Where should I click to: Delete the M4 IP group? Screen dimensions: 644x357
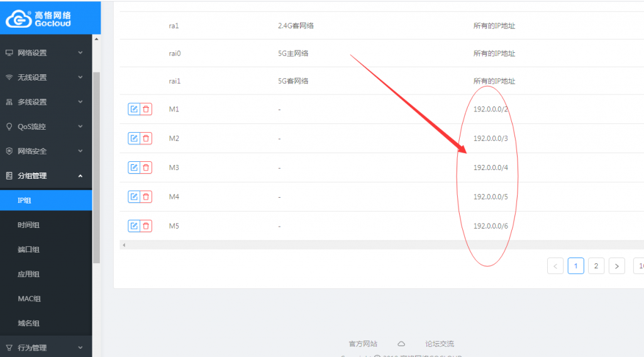tap(146, 196)
